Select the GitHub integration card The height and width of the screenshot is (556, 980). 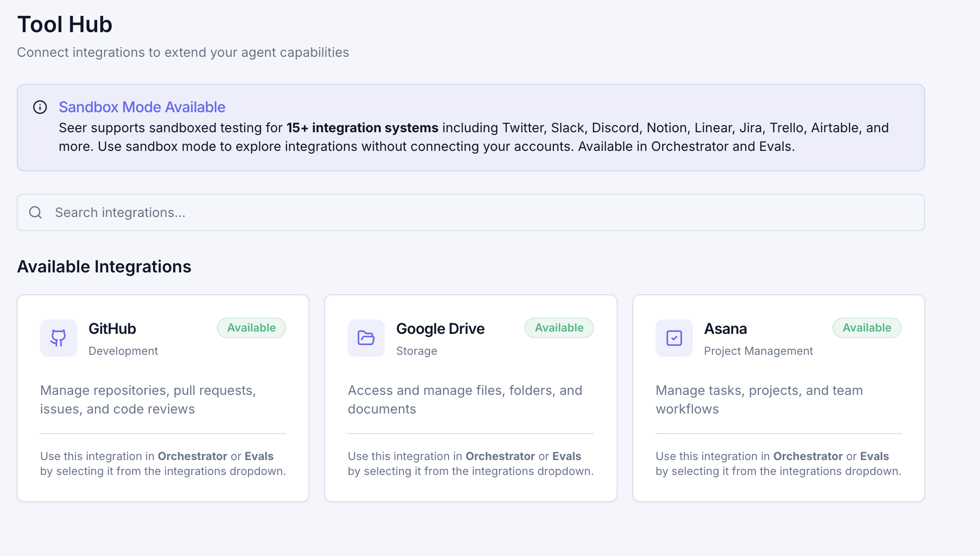coord(163,398)
